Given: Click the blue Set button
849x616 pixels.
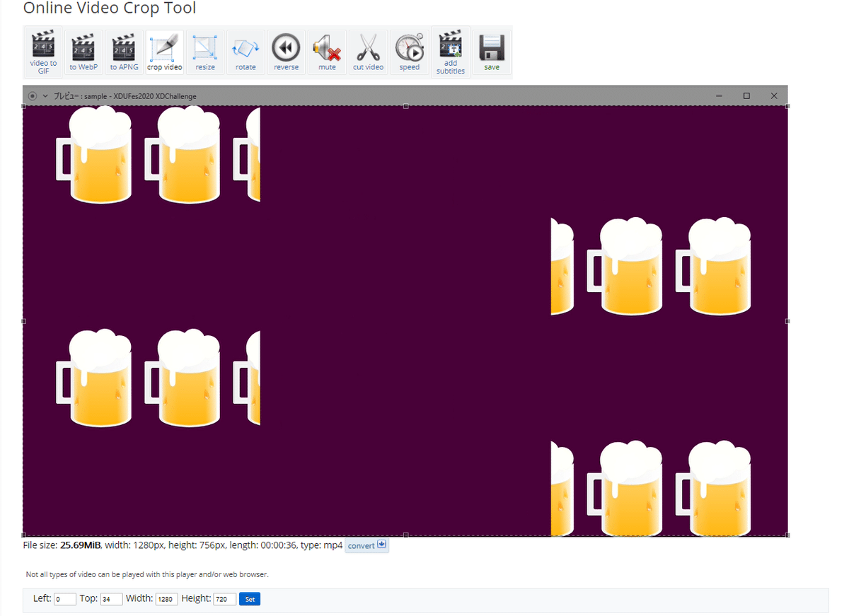Looking at the screenshot, I should (250, 599).
